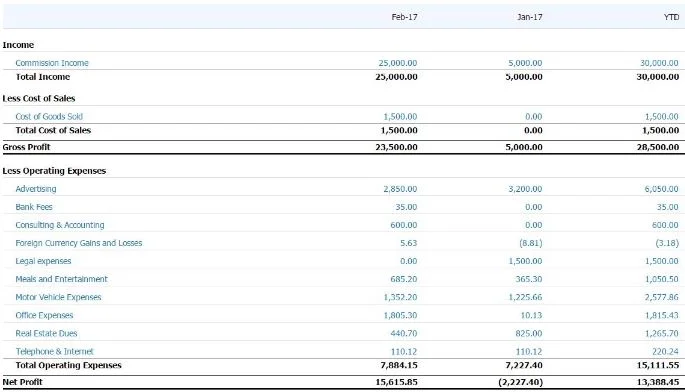This screenshot has width=685, height=392.
Task: Select Total Operating Expenses YTD figure 15,111.55
Action: tap(658, 365)
